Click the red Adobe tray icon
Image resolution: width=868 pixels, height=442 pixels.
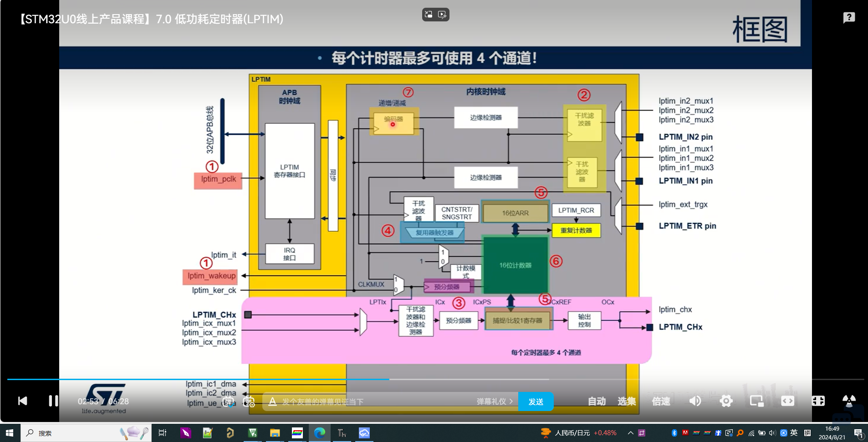(685, 433)
